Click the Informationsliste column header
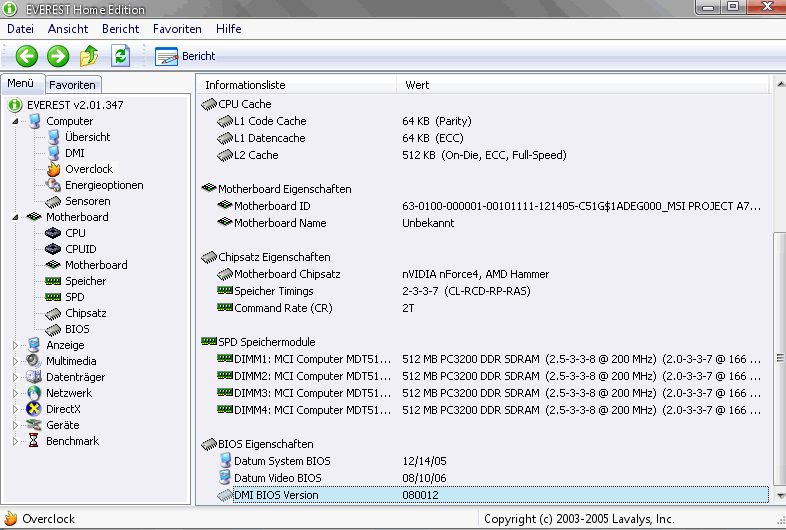Viewport: 786px width, 530px height. (x=297, y=85)
